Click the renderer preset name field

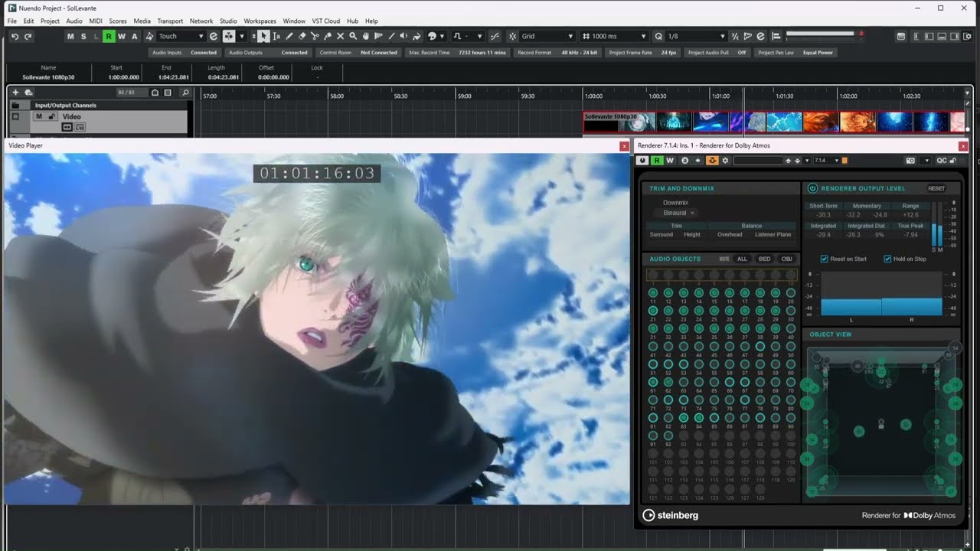758,161
